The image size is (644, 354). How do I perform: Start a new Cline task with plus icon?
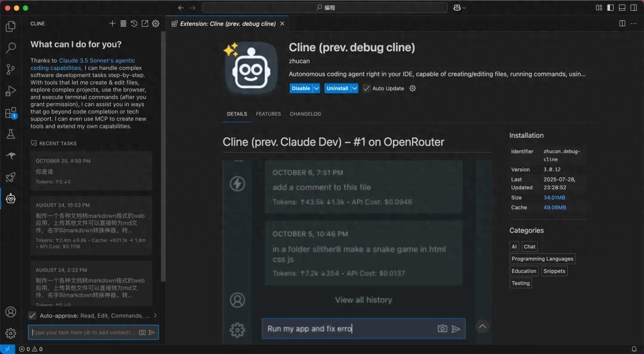click(112, 23)
